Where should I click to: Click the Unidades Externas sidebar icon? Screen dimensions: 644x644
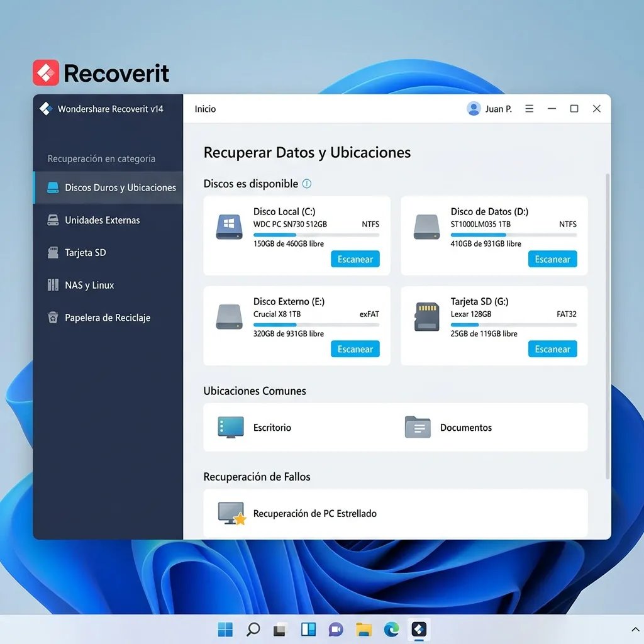53,220
